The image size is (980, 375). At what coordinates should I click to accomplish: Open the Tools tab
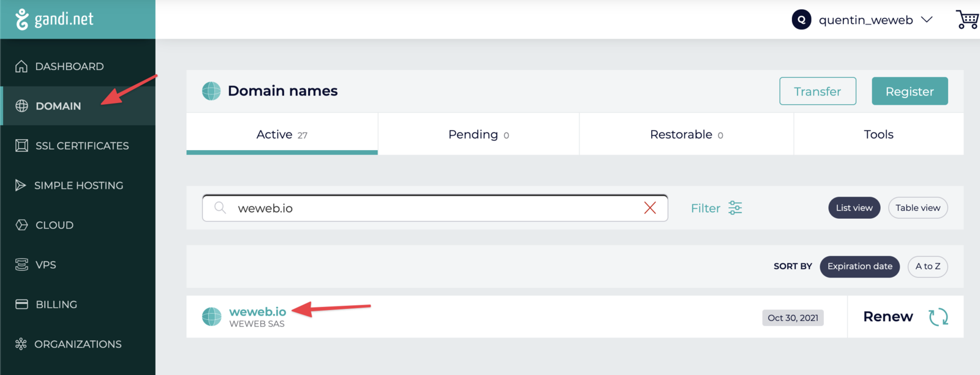[x=878, y=135]
